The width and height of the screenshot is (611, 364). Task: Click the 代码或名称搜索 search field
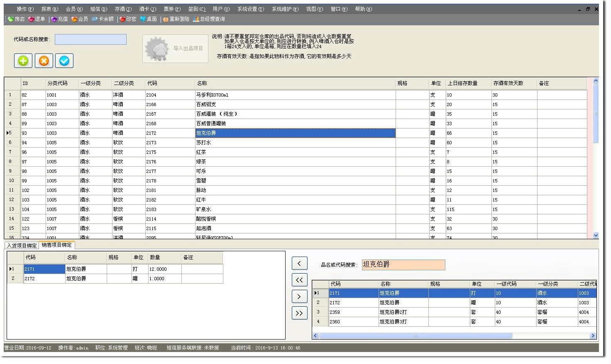point(90,39)
